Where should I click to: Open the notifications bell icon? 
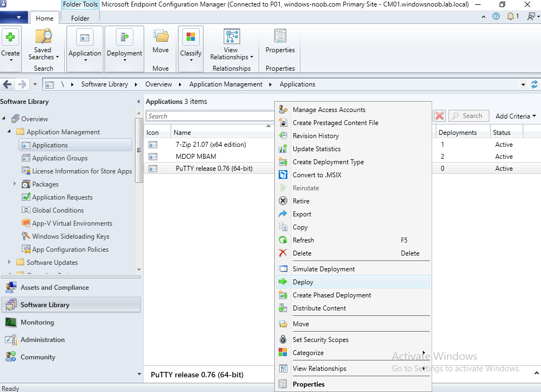[511, 16]
